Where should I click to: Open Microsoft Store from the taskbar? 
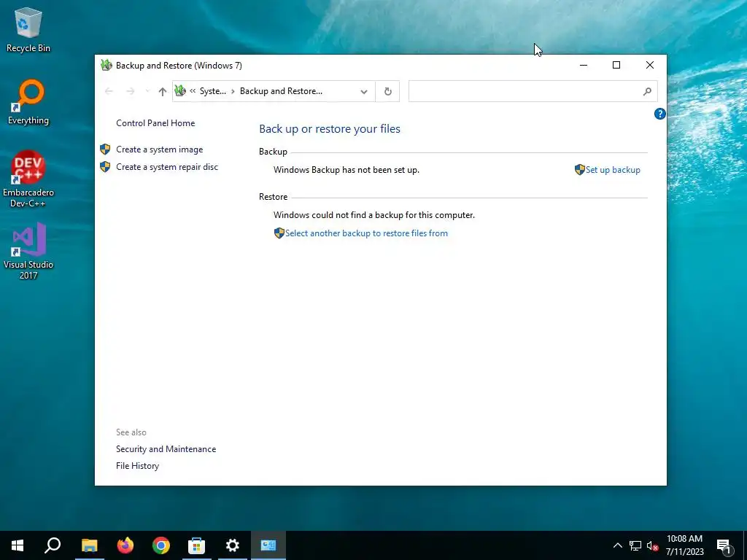(x=196, y=545)
